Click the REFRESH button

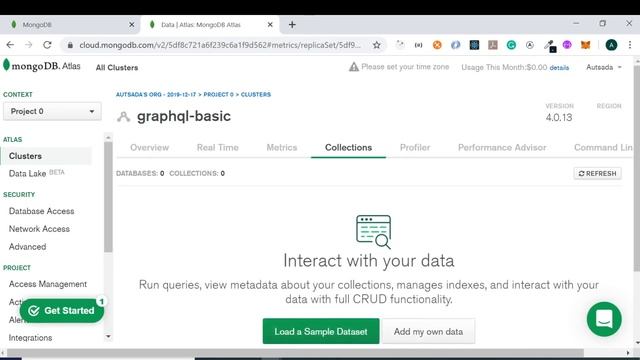[598, 173]
